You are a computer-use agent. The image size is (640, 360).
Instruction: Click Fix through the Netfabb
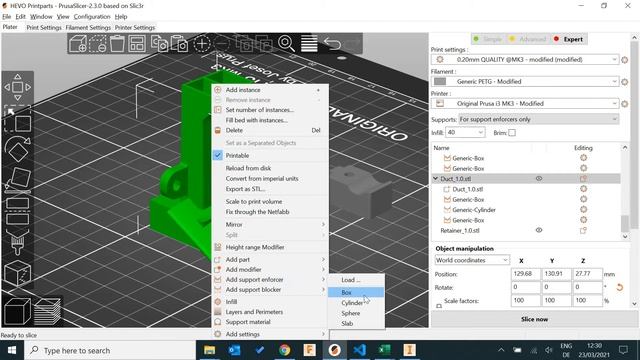(x=270, y=212)
